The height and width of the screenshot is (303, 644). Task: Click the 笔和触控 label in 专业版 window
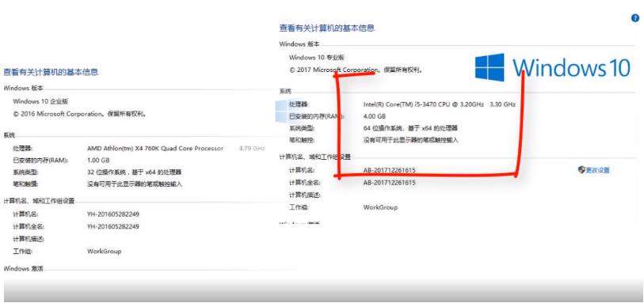point(302,140)
